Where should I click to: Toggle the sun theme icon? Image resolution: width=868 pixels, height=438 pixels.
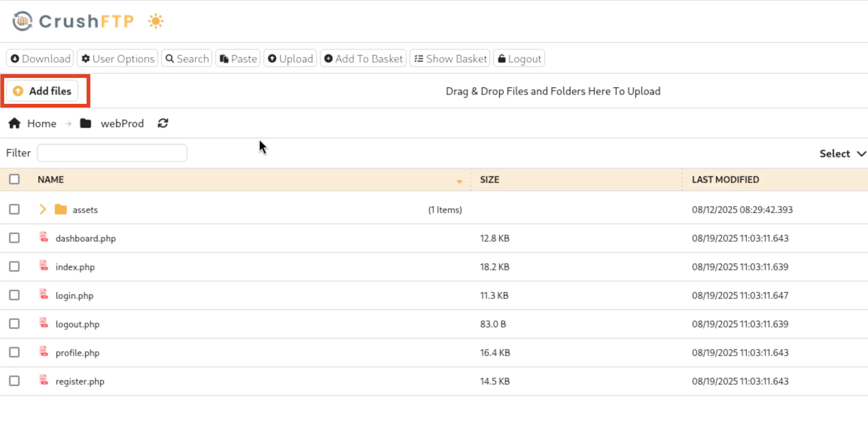point(155,21)
